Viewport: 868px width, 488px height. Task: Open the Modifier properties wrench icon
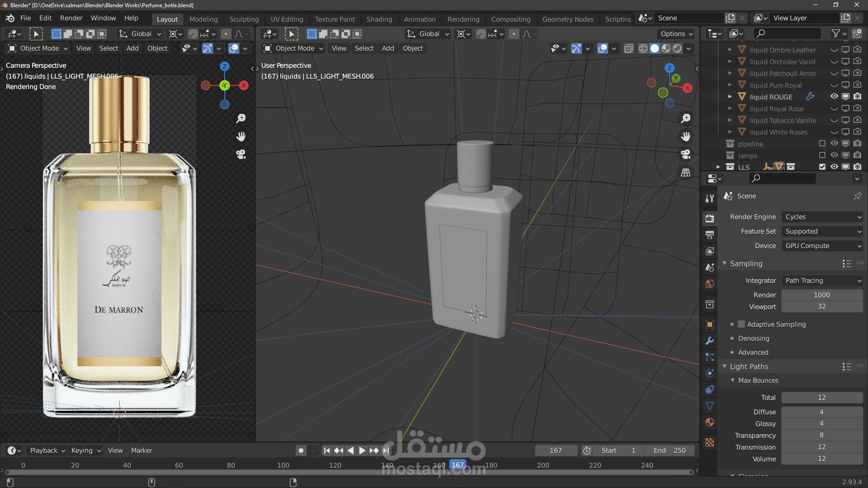tap(710, 341)
